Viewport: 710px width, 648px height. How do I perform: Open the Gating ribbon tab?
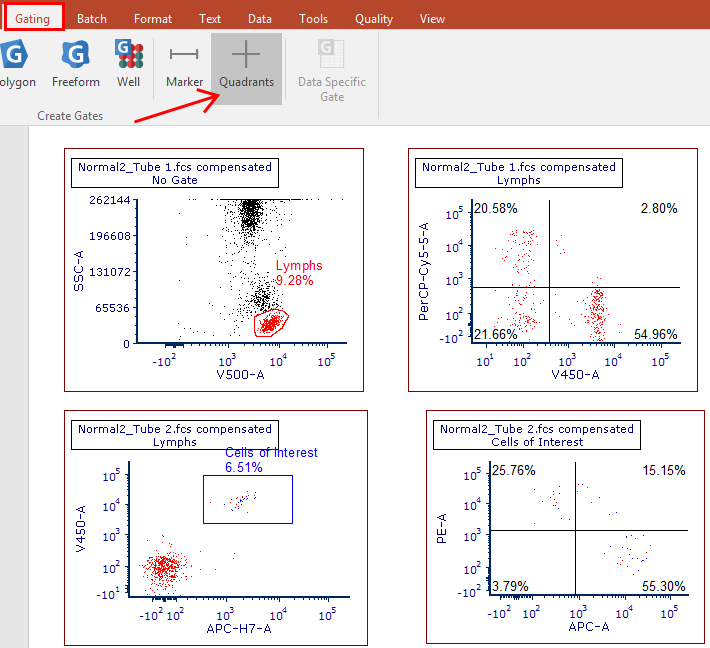[33, 18]
